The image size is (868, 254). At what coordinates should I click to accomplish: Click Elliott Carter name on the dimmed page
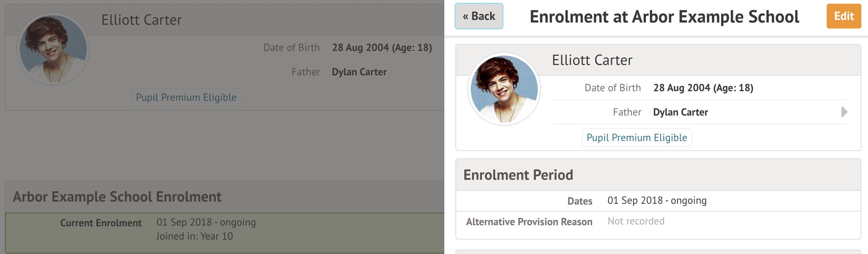pos(141,20)
